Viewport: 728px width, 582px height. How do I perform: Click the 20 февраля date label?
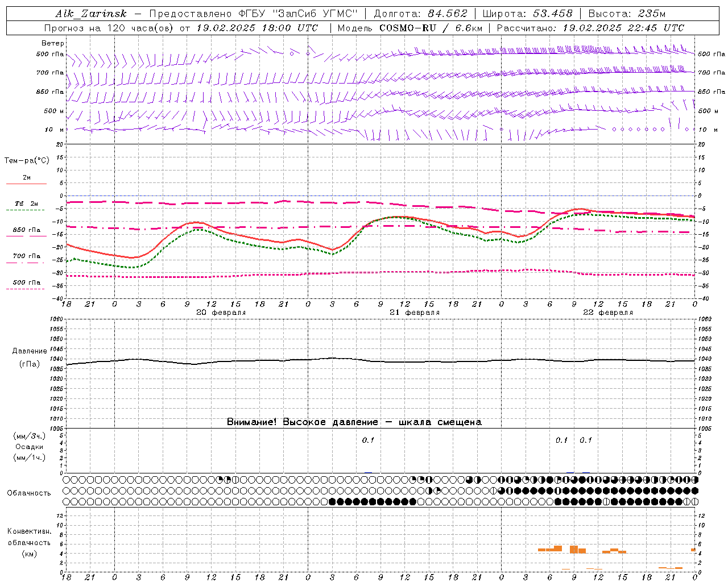coord(221,313)
